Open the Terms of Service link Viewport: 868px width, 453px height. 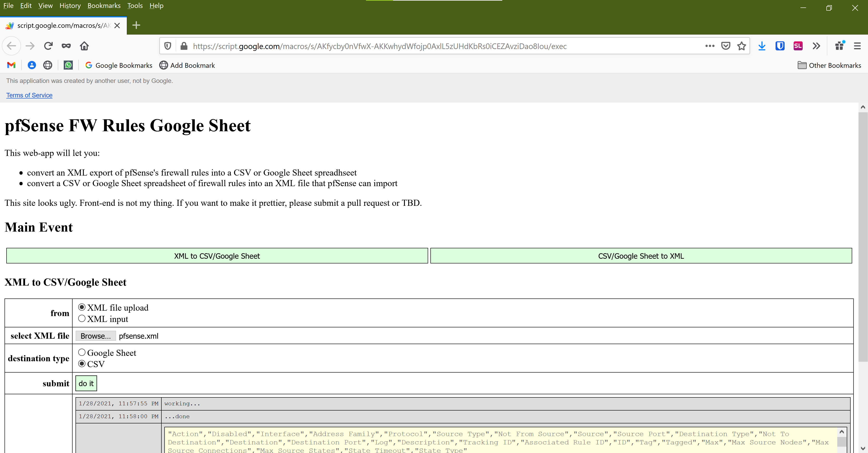click(x=29, y=95)
